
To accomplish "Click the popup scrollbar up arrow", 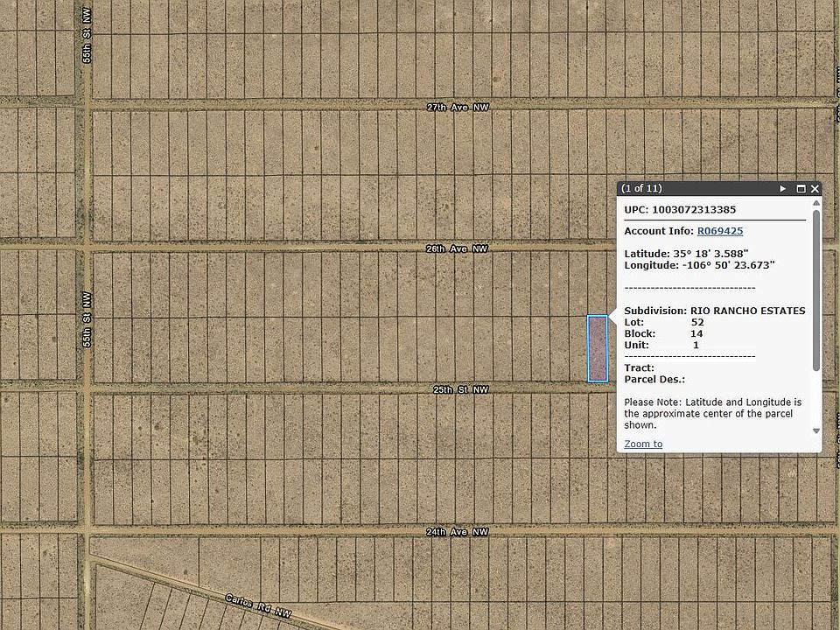I will [x=816, y=203].
